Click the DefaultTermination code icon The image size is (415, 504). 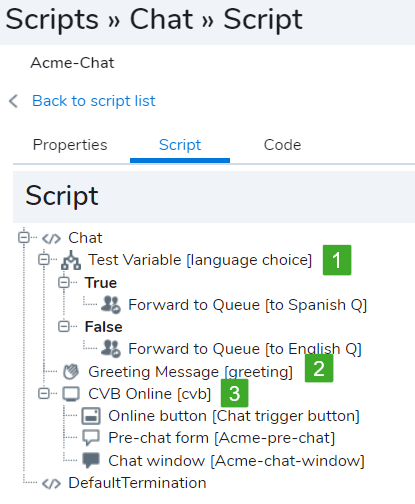coord(51,484)
